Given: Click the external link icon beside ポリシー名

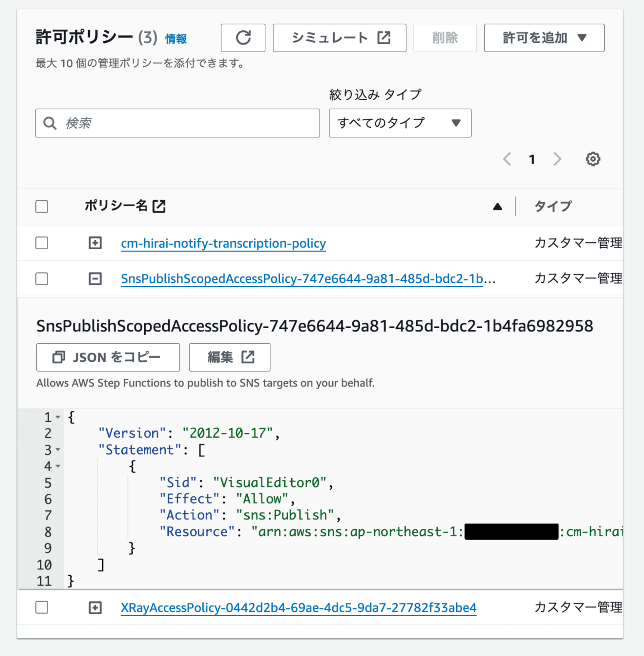Looking at the screenshot, I should pos(159,206).
